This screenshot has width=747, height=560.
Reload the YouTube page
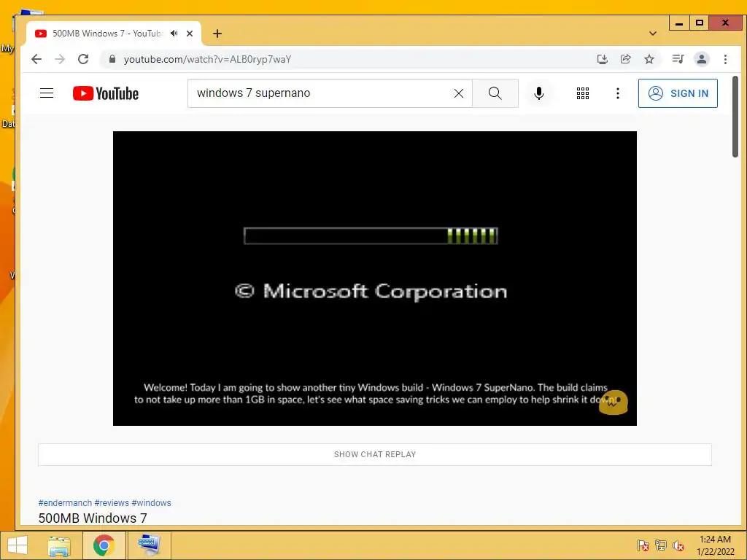pyautogui.click(x=83, y=59)
